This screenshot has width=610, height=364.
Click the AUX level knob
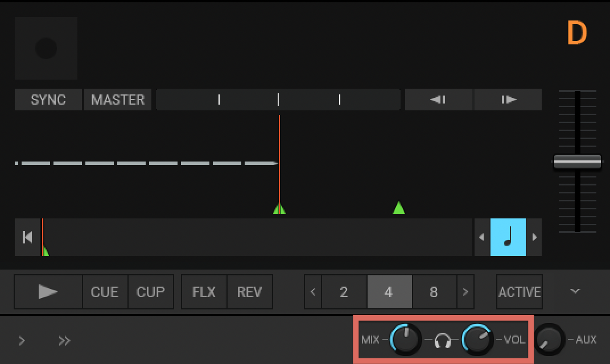point(550,340)
